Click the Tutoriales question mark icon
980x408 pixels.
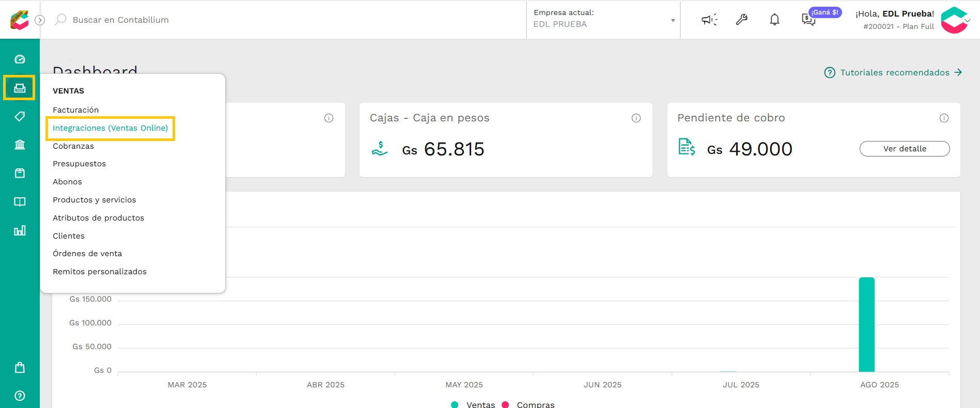click(830, 72)
